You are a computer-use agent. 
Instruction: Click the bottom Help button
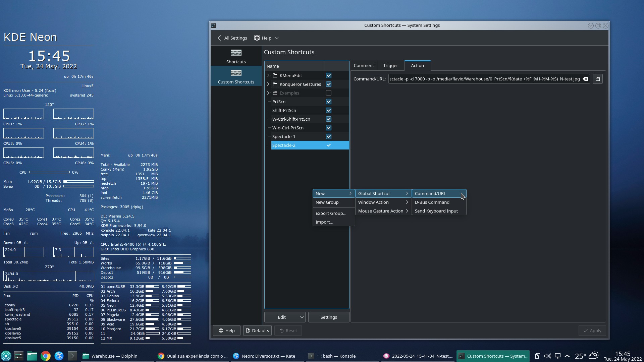click(226, 330)
